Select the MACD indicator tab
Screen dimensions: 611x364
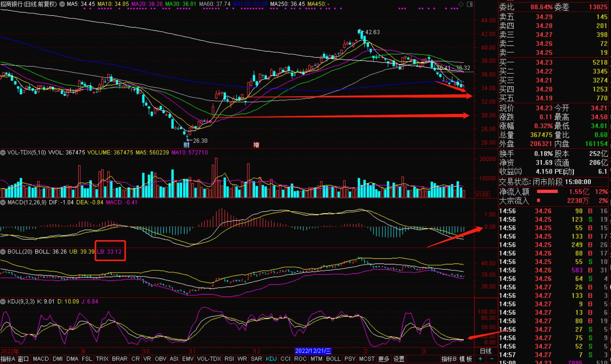(41, 359)
